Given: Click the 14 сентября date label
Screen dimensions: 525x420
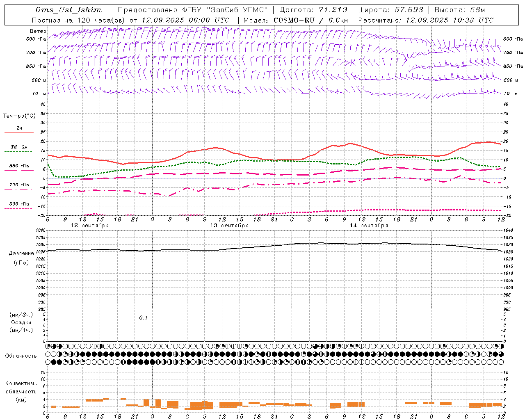Looking at the screenshot, I should (x=369, y=226).
